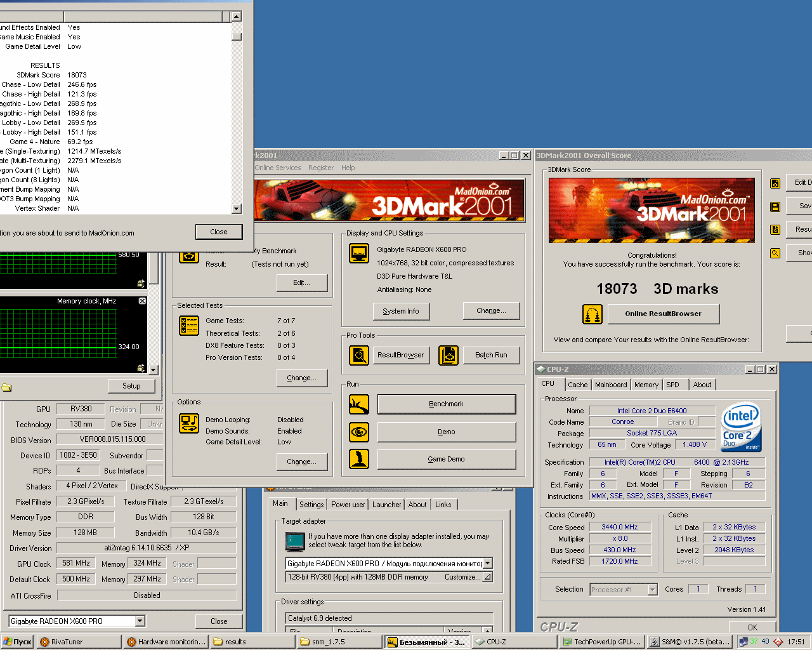The width and height of the screenshot is (812, 650).
Task: Click the System Info button
Action: coord(401,312)
